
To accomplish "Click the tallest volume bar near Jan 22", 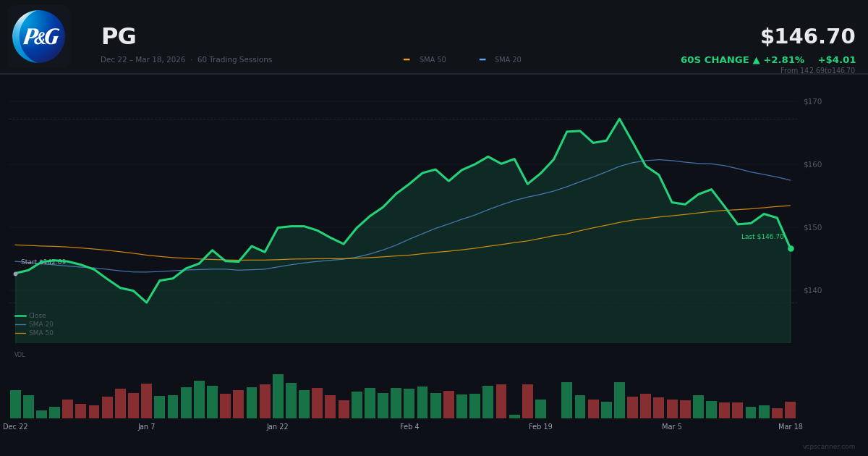I will pyautogui.click(x=278, y=396).
